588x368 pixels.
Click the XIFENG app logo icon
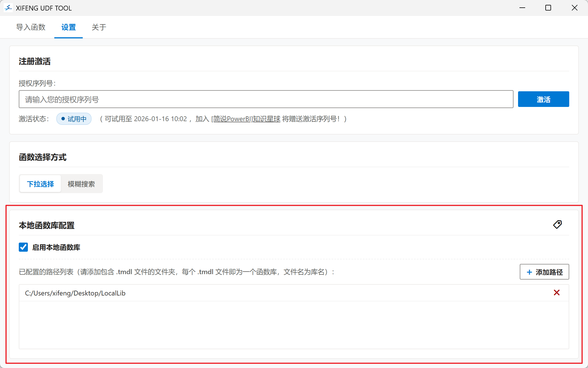(8, 8)
